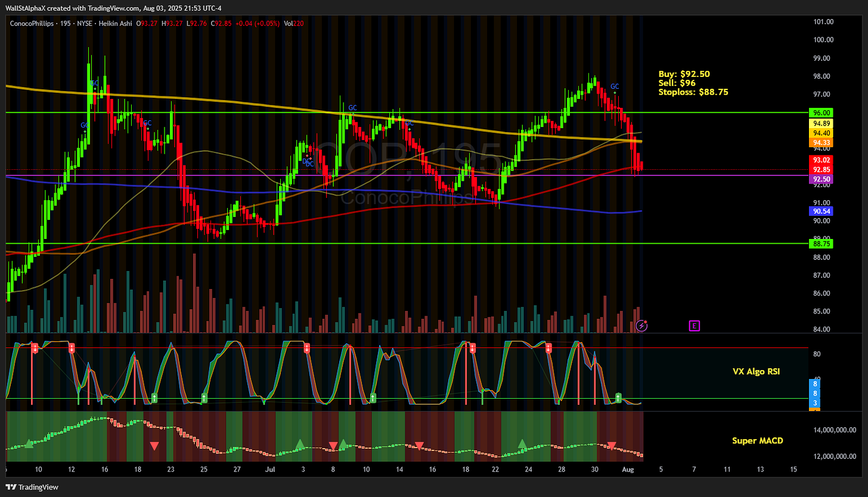Click the '84.00' label on the price axis
Screen dimensions: 868x497
tap(821, 330)
